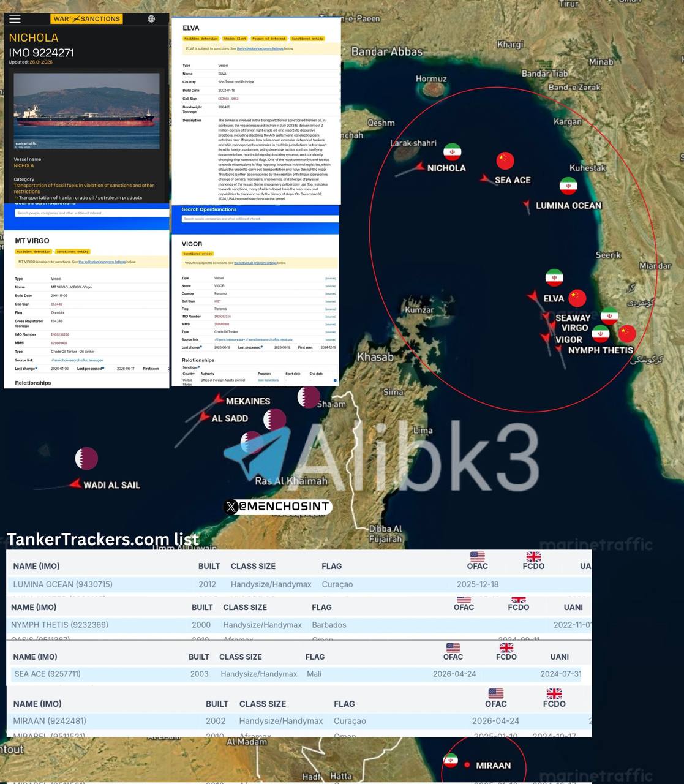Click the China flag above SEA ACE
This screenshot has width=684, height=784.
[505, 160]
